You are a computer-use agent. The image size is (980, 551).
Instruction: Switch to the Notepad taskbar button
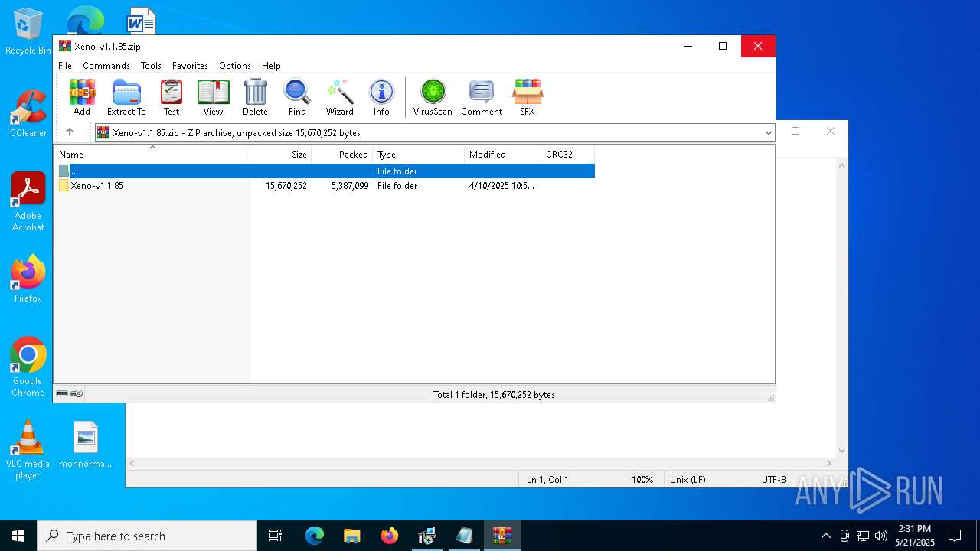point(464,536)
